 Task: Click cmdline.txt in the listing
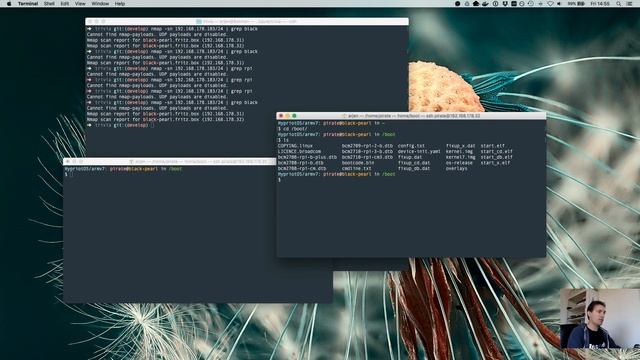coord(356,169)
